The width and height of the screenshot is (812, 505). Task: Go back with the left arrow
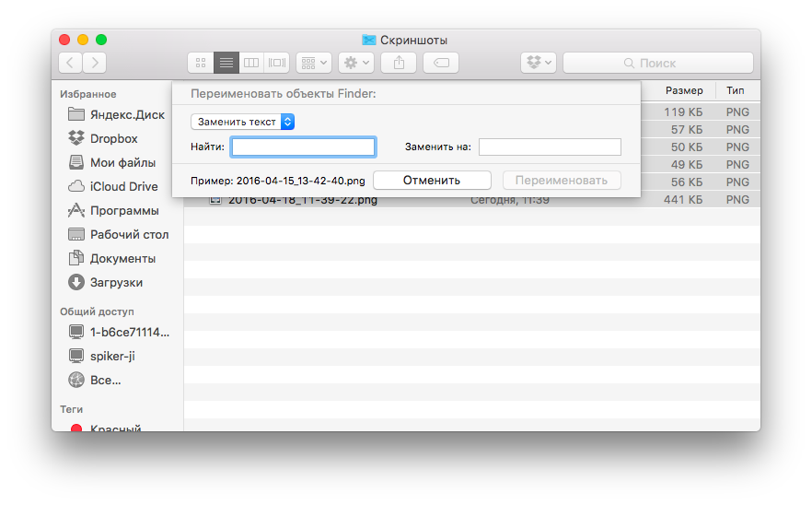pos(71,63)
